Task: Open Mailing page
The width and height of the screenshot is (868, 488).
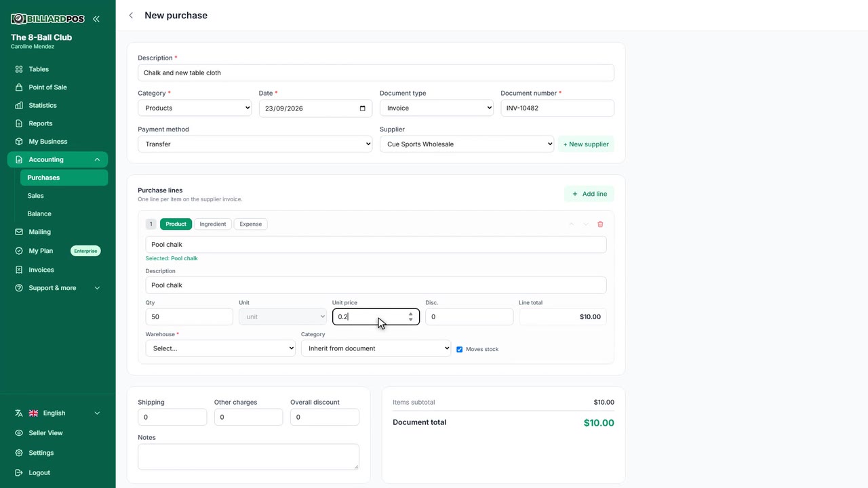Action: [58, 232]
